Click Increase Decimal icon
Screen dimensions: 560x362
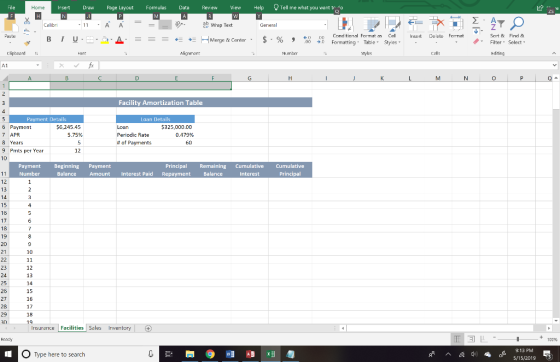click(x=307, y=40)
